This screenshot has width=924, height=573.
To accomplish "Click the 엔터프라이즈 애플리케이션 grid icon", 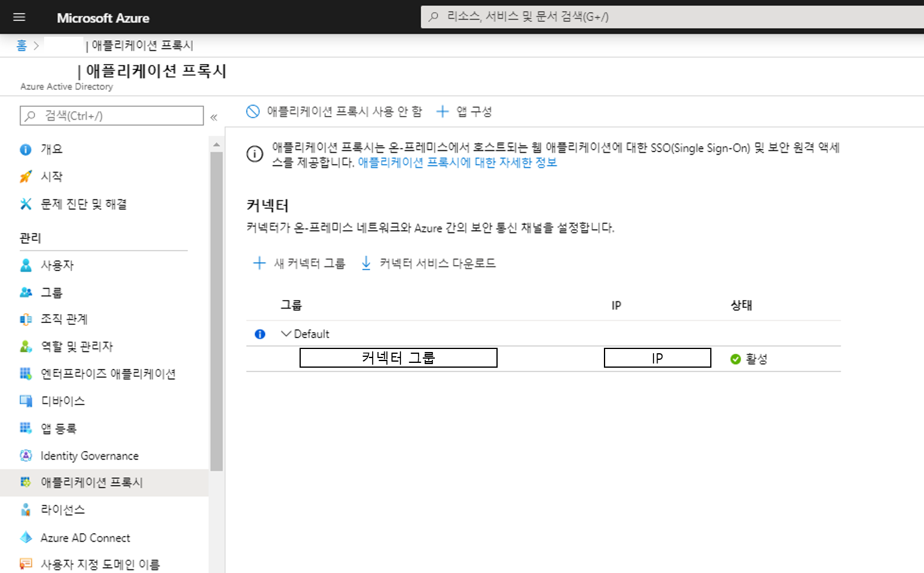I will pos(25,374).
